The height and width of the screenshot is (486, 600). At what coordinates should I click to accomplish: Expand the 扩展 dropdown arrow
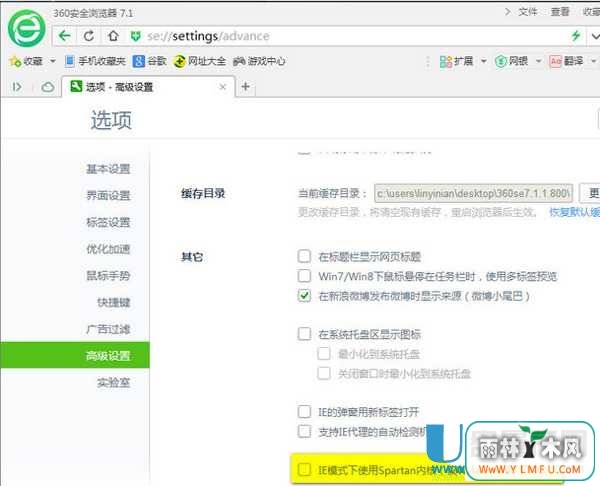484,61
